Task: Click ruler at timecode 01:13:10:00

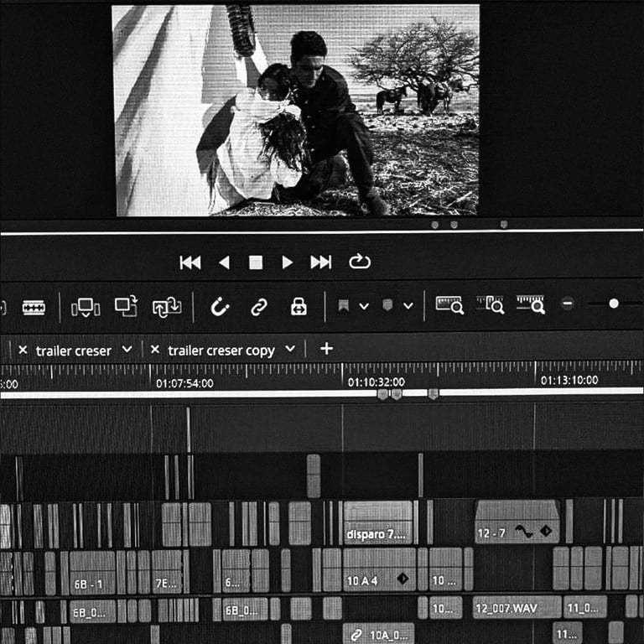Action: coord(569,381)
